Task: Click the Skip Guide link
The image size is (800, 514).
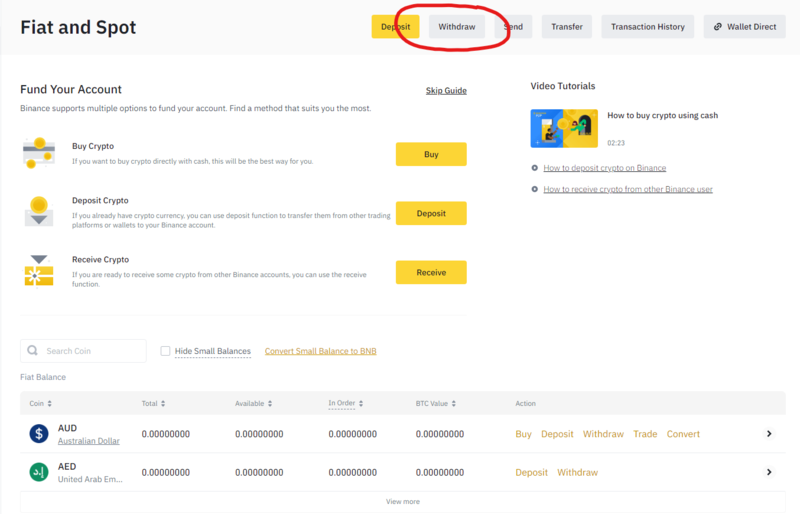Action: [x=446, y=90]
